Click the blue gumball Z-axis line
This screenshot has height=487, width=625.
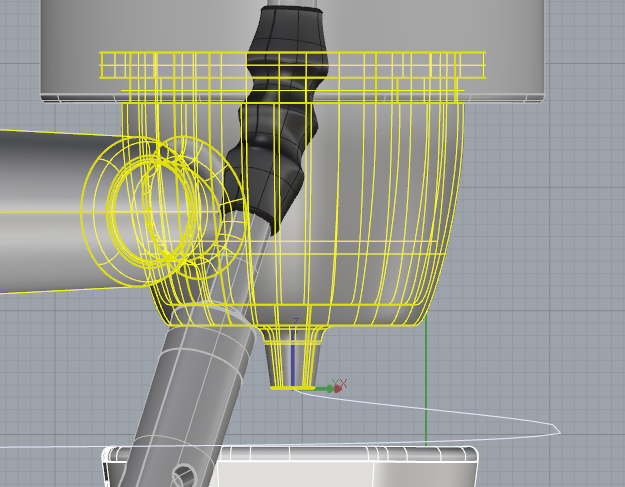[x=293, y=357]
